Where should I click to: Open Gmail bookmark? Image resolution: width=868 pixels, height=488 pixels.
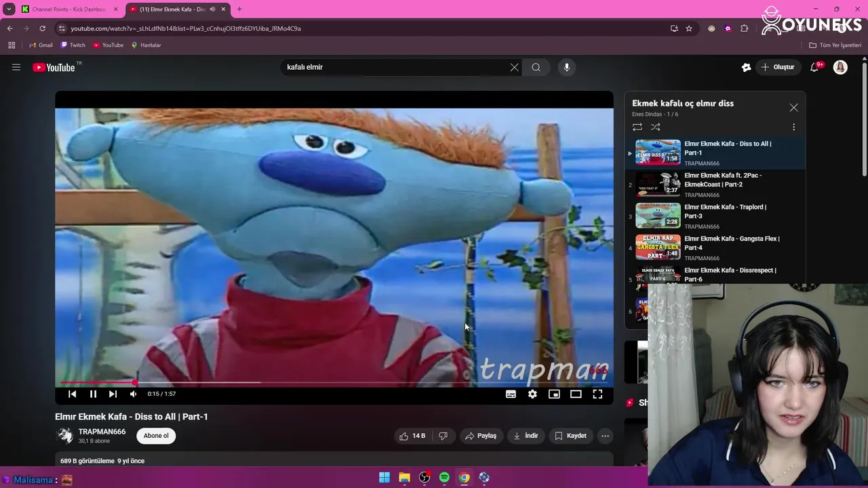41,45
